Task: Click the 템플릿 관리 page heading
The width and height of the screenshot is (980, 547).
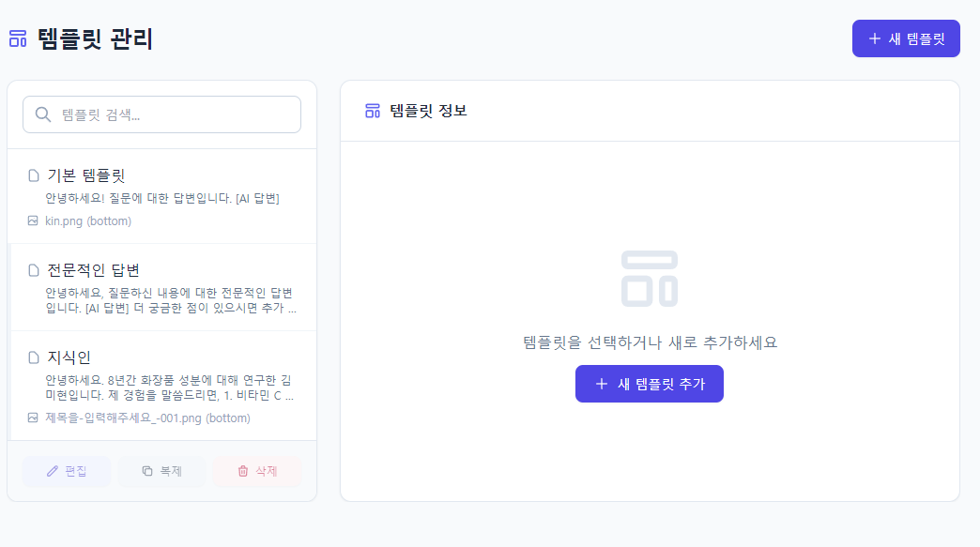Action: [95, 38]
